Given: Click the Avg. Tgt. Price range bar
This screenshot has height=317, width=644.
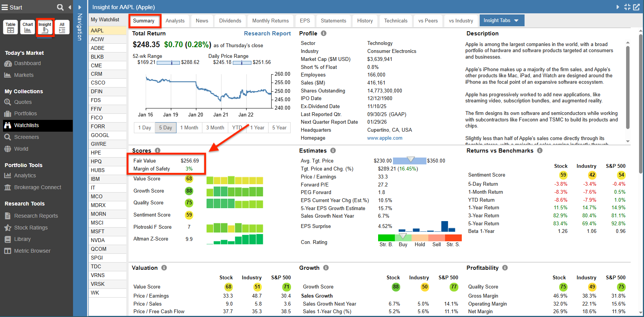Looking at the screenshot, I should tap(409, 161).
